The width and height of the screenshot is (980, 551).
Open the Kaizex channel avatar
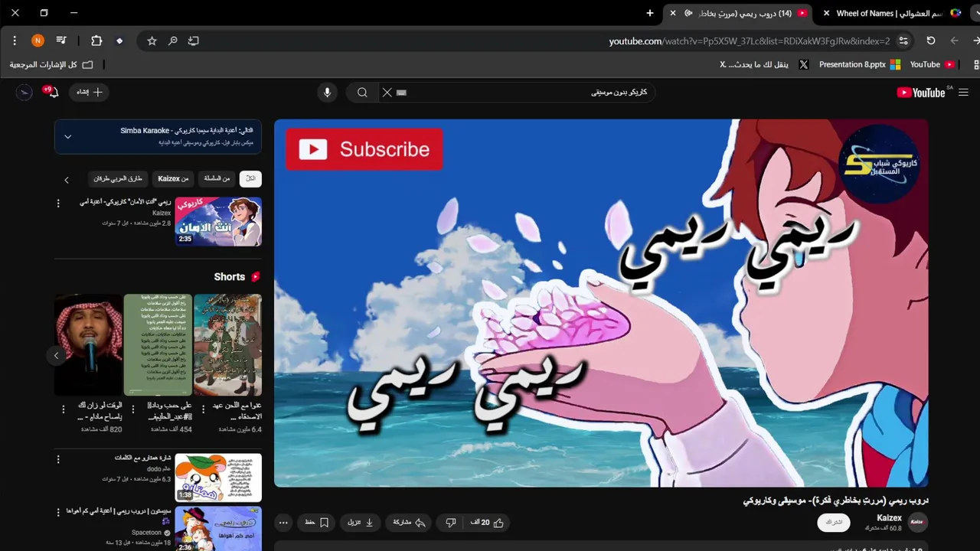pos(917,523)
